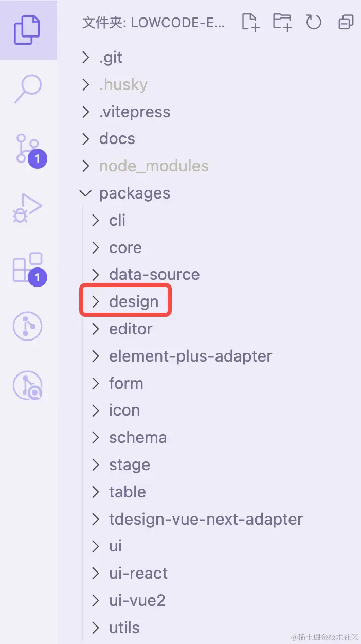Click the New Folder icon in explorer header
Screen dimensions: 361x644
coord(282,22)
